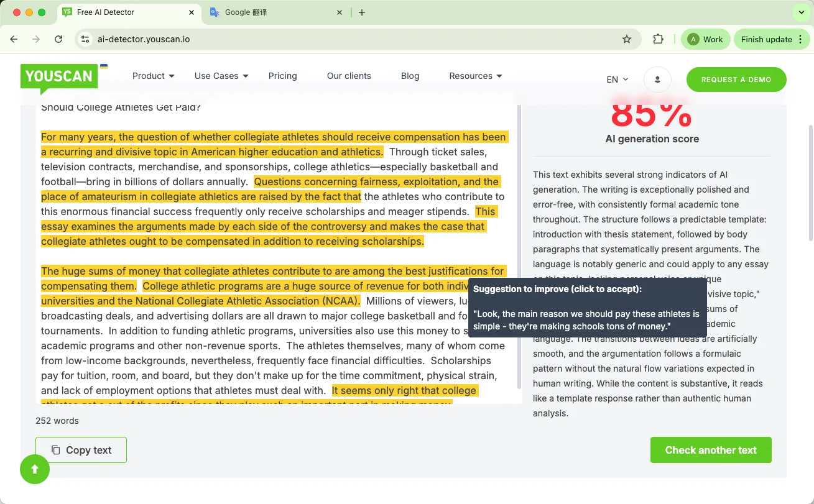Go back with browser back arrow

pos(14,39)
